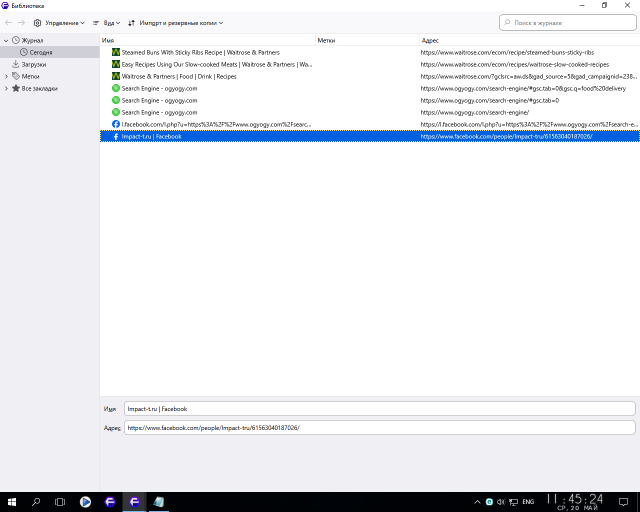Click the Импорт arrows icon
The height and width of the screenshot is (512, 640).
point(131,23)
